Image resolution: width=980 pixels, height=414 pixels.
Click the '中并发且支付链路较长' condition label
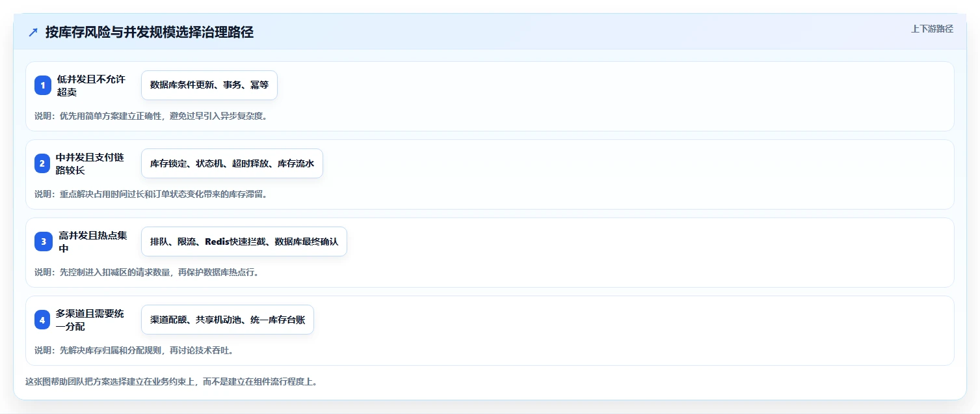[x=90, y=163]
